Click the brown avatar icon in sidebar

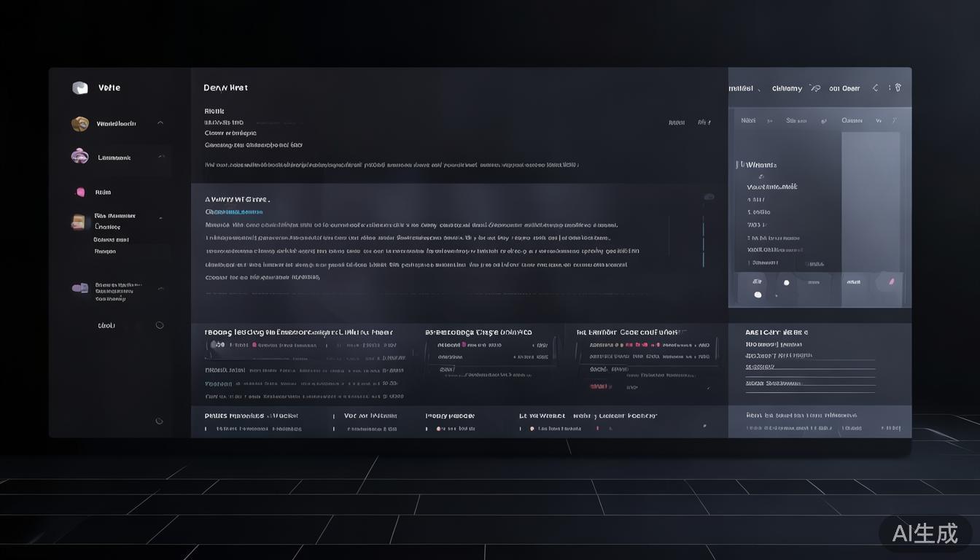[80, 124]
